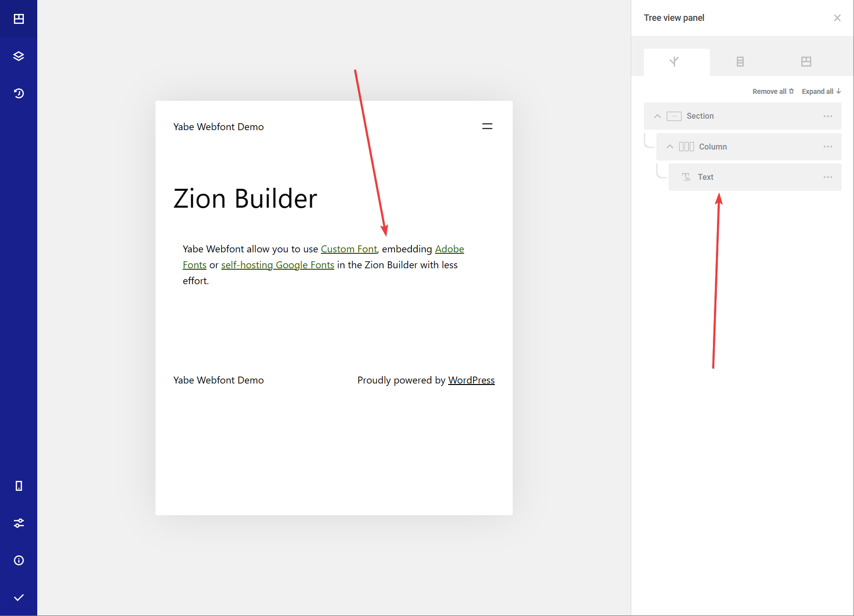Collapse the Section tree item
The height and width of the screenshot is (616, 854).
coord(657,116)
